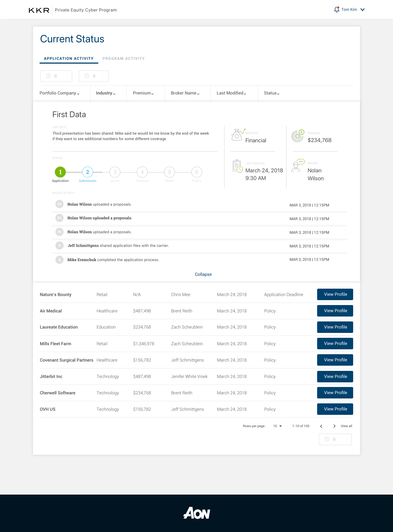Click the Nature's Bounty company name
This screenshot has width=393, height=532.
(56, 295)
